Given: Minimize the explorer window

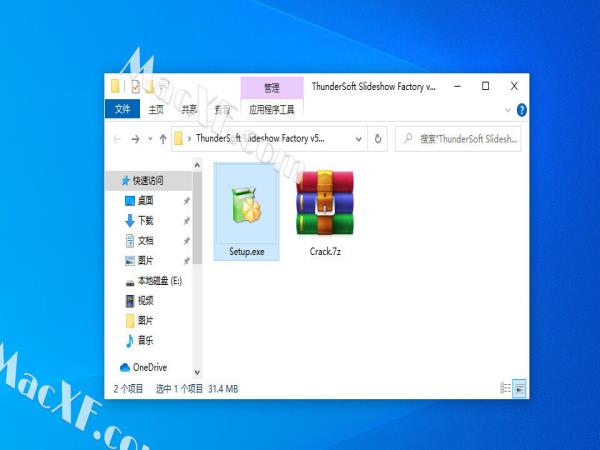Looking at the screenshot, I should [x=457, y=86].
